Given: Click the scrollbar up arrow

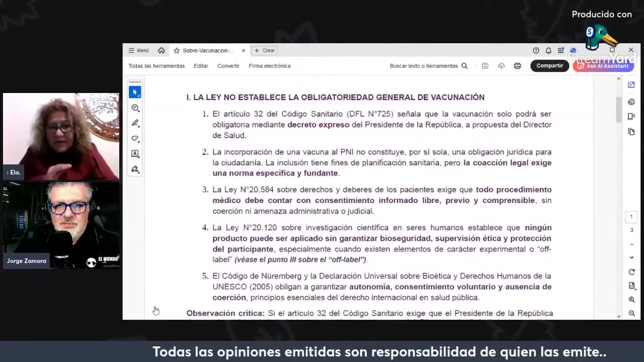Looking at the screenshot, I should (x=619, y=79).
